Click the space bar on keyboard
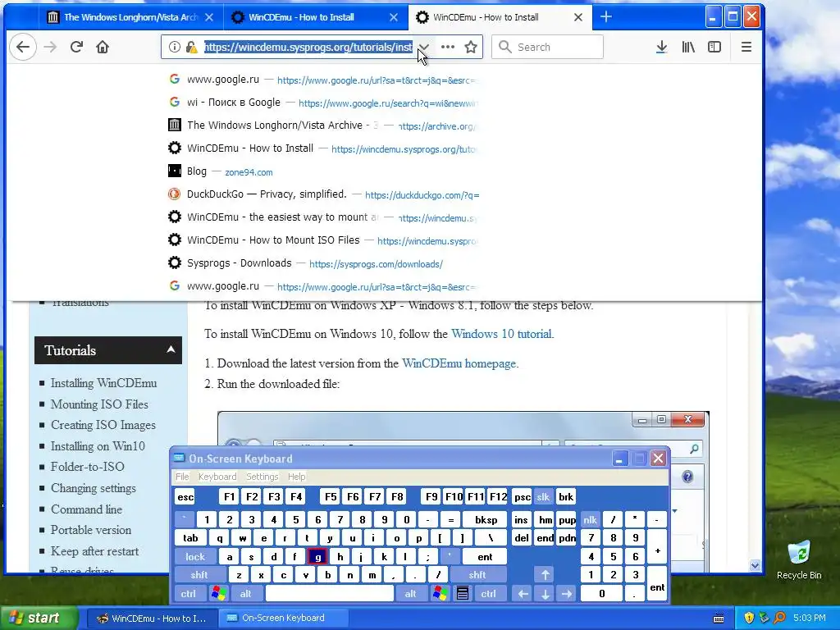 (x=330, y=594)
